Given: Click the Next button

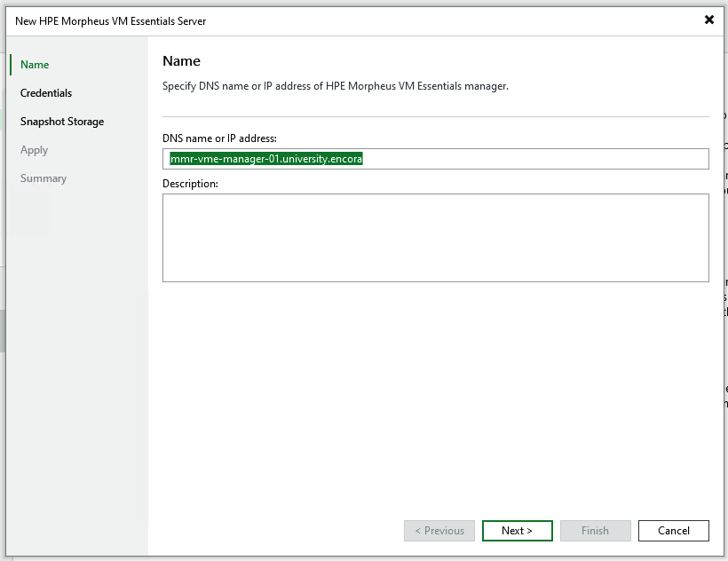Looking at the screenshot, I should 518,530.
